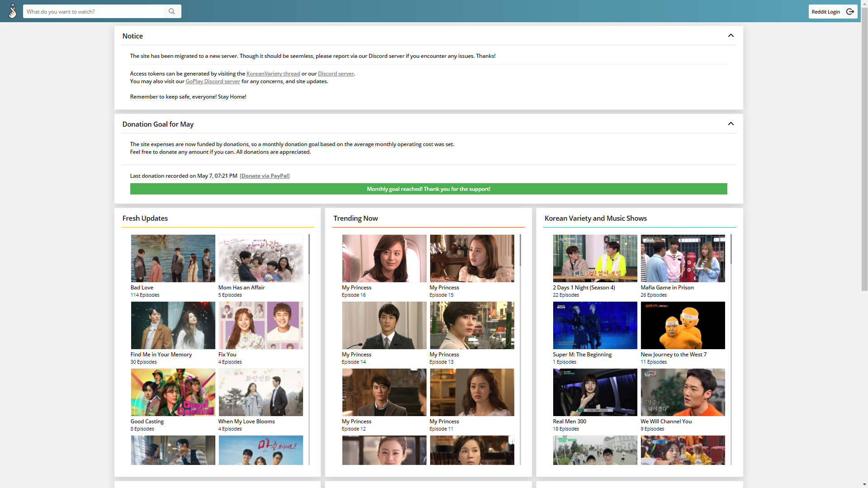Collapse the Notice panel
The image size is (868, 488).
pyautogui.click(x=730, y=36)
